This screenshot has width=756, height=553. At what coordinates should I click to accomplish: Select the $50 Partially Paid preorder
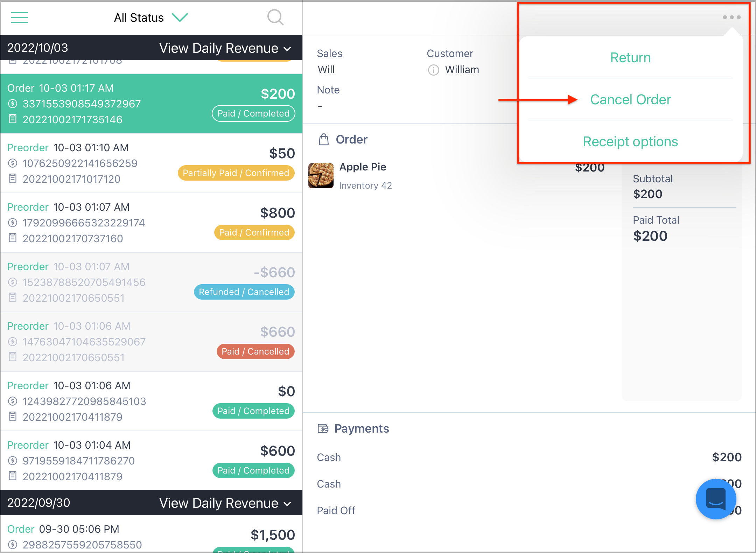click(151, 163)
